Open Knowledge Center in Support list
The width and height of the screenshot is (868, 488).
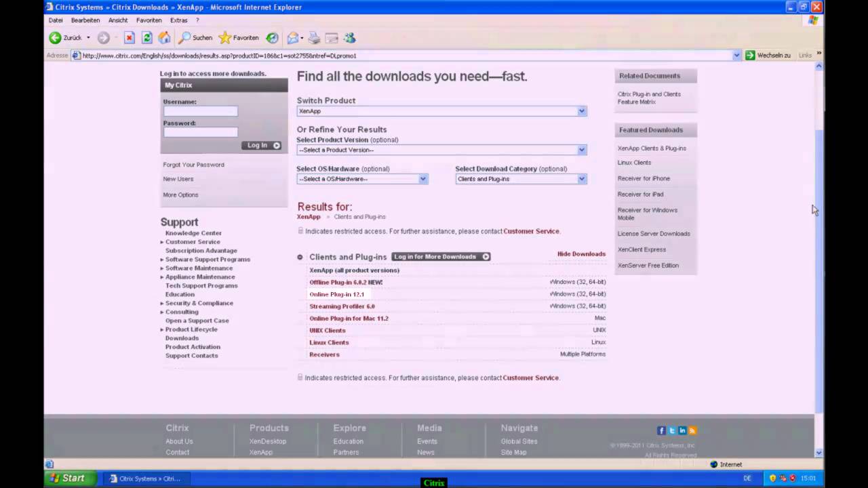(x=193, y=233)
